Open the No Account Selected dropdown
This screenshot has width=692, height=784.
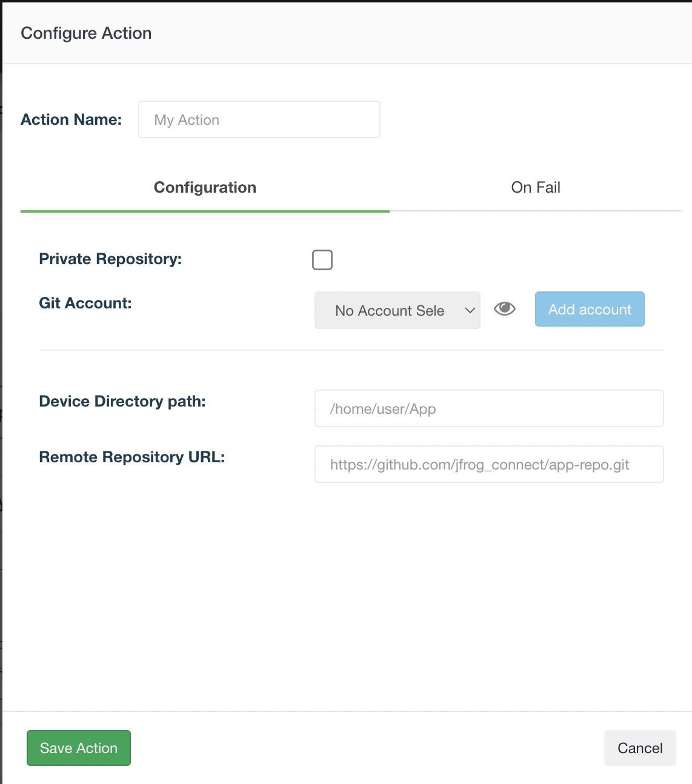(397, 310)
